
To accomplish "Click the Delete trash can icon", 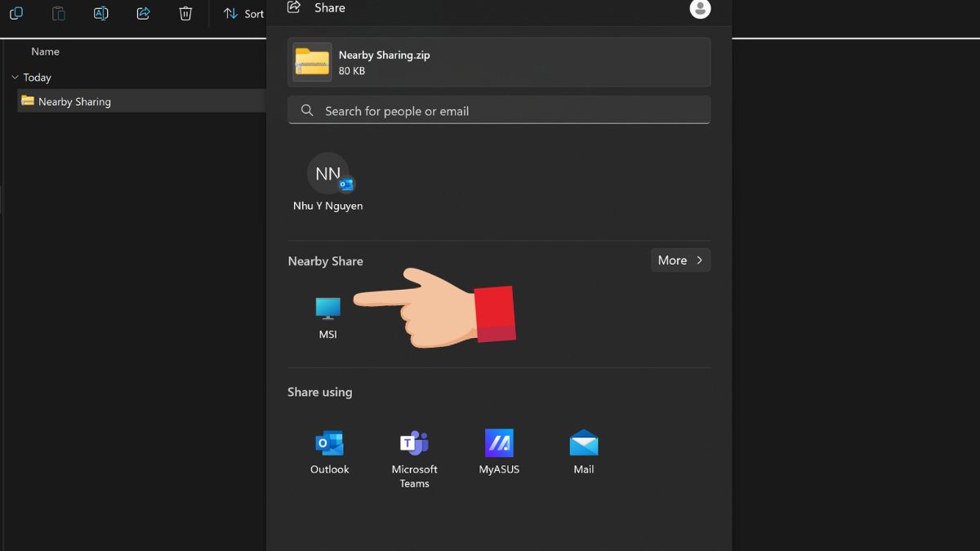I will click(185, 13).
